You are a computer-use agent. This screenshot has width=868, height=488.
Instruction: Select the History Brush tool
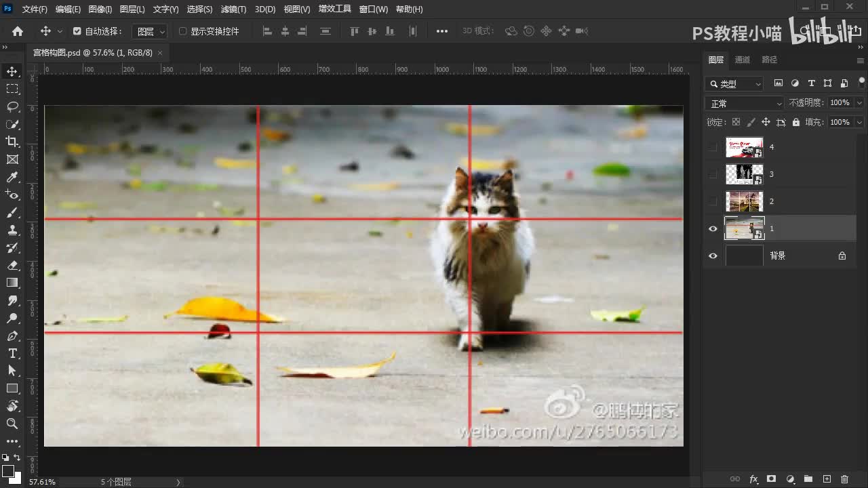pos(12,247)
